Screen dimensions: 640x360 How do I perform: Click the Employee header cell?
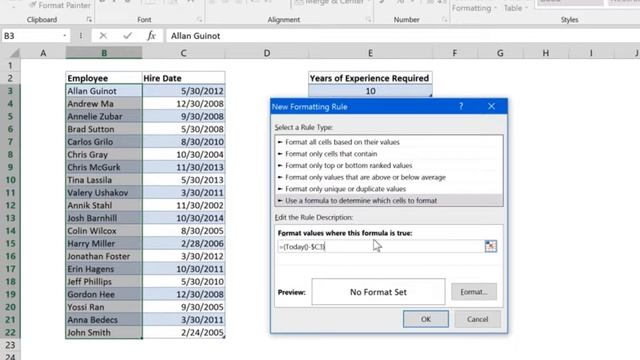pyautogui.click(x=104, y=78)
